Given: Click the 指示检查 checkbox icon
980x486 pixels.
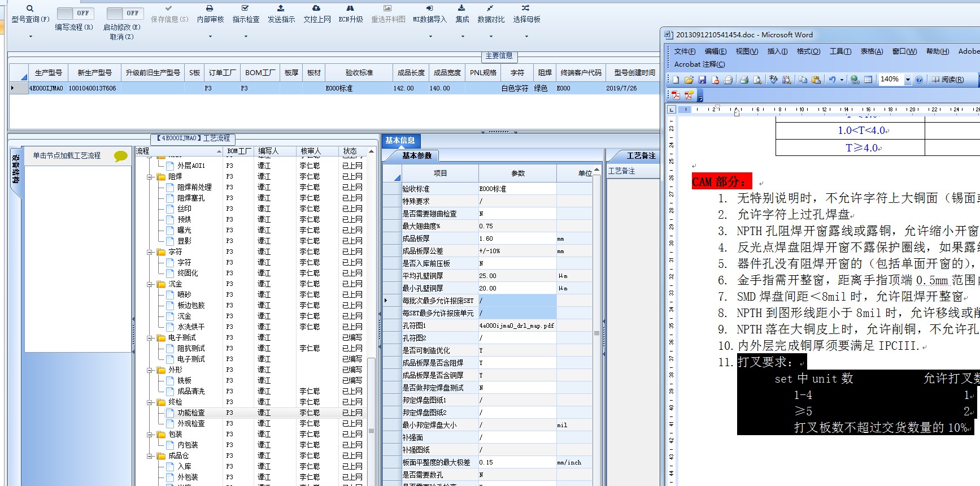Looking at the screenshot, I should tap(245, 8).
